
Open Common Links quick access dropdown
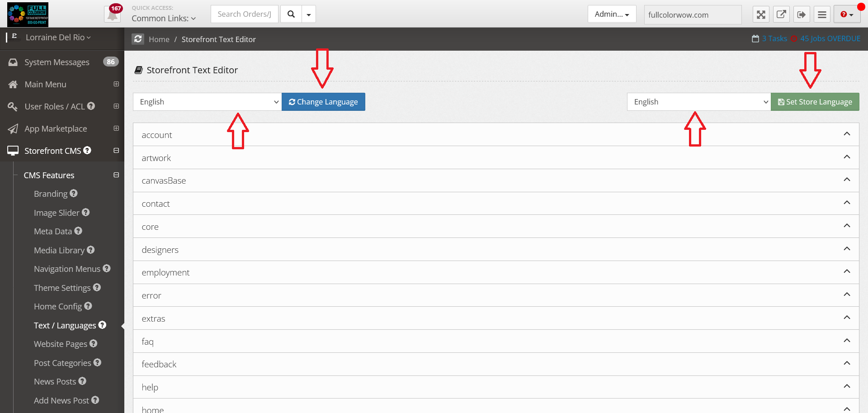pyautogui.click(x=164, y=19)
